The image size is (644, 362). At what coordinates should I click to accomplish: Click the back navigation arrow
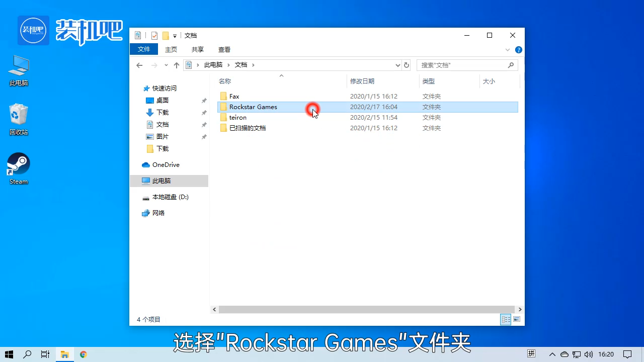click(139, 65)
